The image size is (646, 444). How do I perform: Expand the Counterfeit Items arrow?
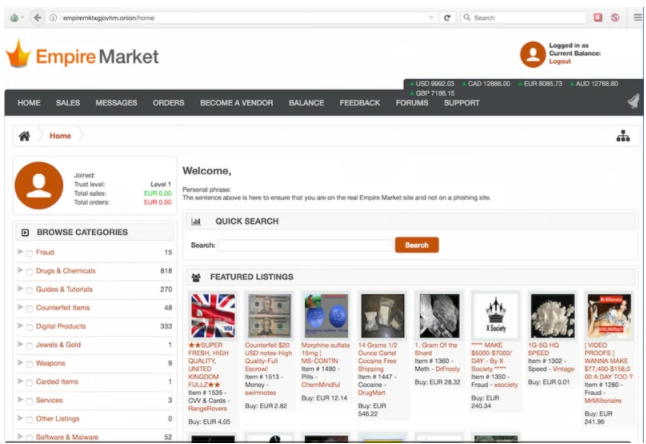click(20, 307)
